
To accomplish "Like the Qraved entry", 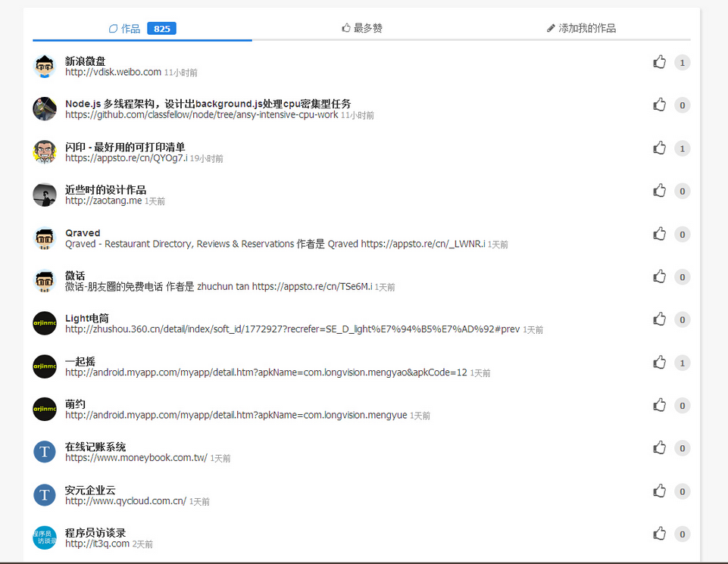I will click(x=659, y=234).
